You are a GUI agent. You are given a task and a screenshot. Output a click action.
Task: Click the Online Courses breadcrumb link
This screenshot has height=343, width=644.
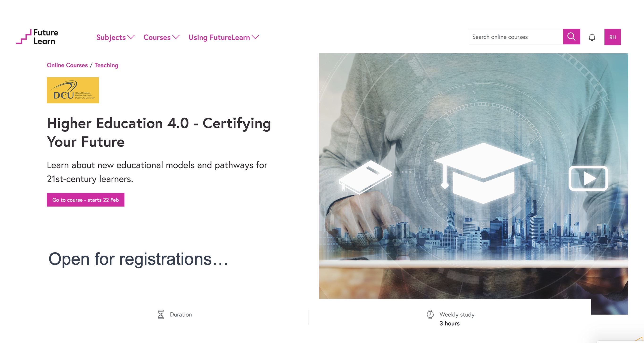click(x=67, y=65)
